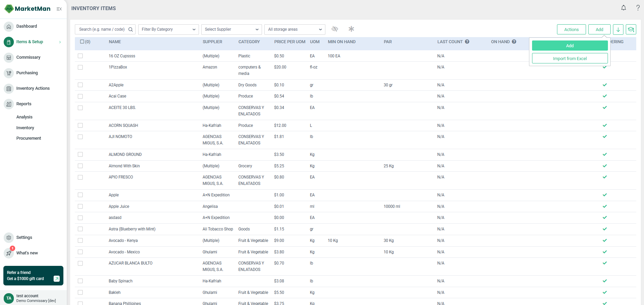Check the select-all checkbox in table header
Viewport: 644px width, 305px height.
point(82,41)
